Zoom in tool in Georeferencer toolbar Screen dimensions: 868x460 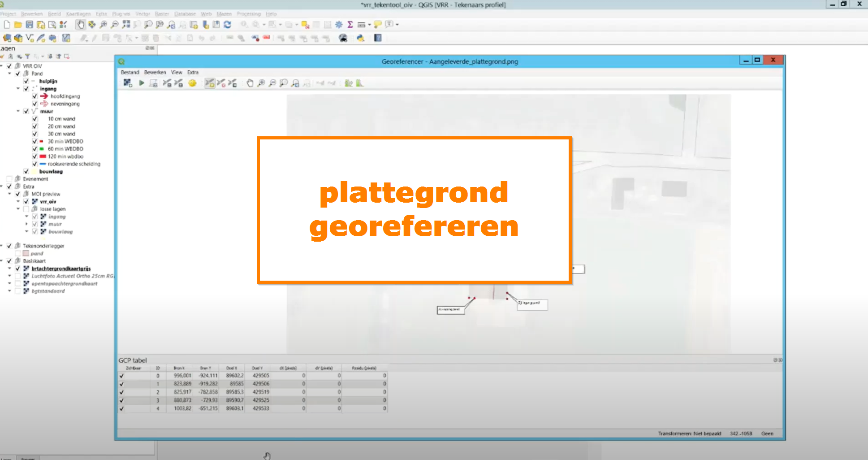click(x=261, y=83)
